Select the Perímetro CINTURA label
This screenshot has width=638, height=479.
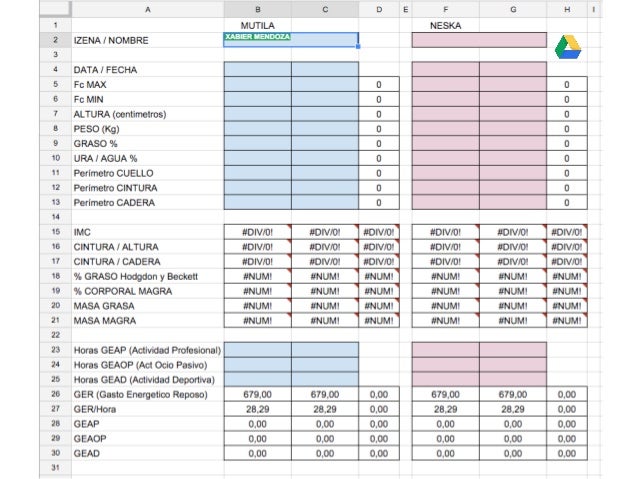[x=115, y=188]
